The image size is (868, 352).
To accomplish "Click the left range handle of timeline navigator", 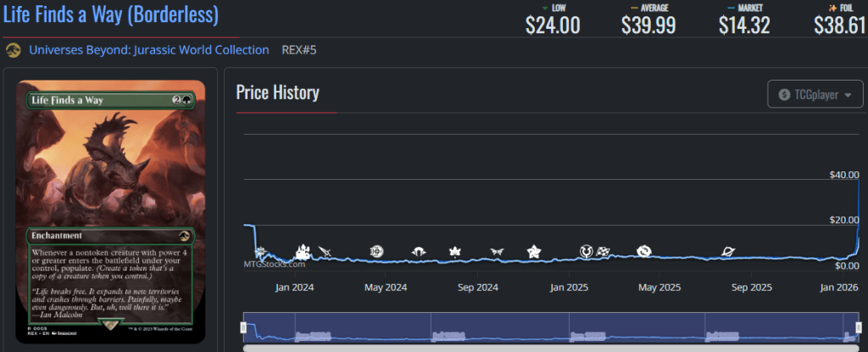I will (244, 327).
